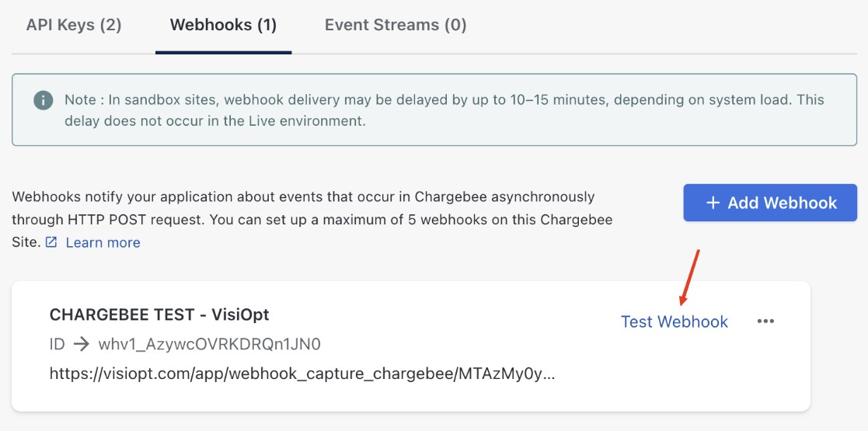
Task: Click the webhooks description paragraph
Action: [312, 220]
